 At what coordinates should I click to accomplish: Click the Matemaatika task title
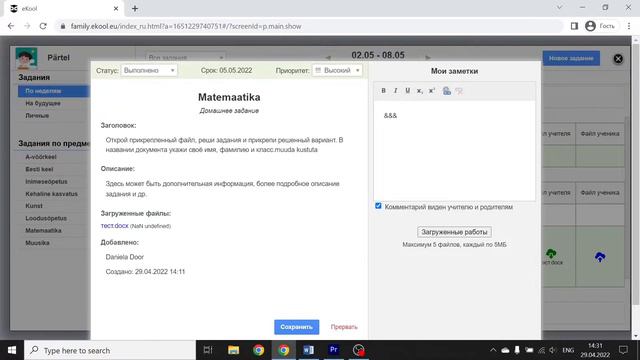(229, 97)
